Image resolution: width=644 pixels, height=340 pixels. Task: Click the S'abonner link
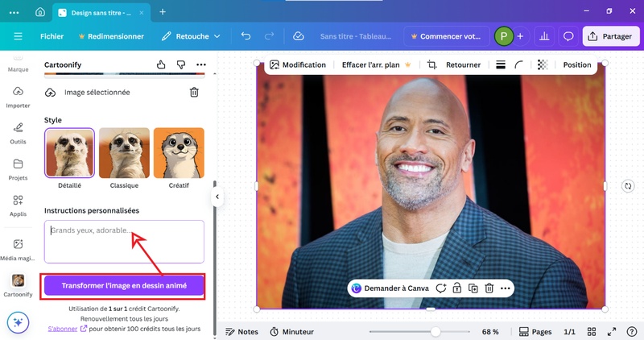62,329
